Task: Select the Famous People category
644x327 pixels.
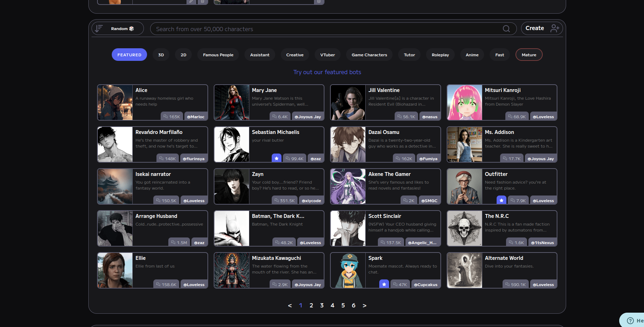Action: pyautogui.click(x=218, y=55)
